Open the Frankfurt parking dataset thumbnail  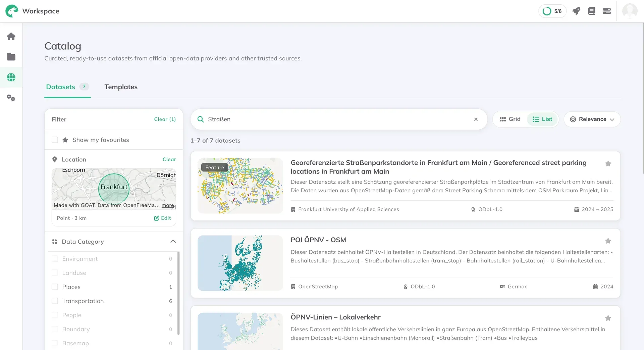[x=240, y=186]
